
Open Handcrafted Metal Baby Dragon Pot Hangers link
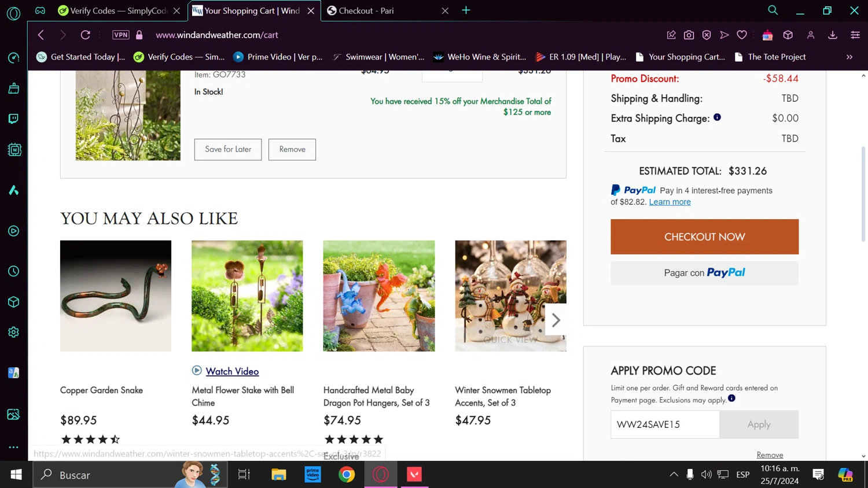pos(376,397)
